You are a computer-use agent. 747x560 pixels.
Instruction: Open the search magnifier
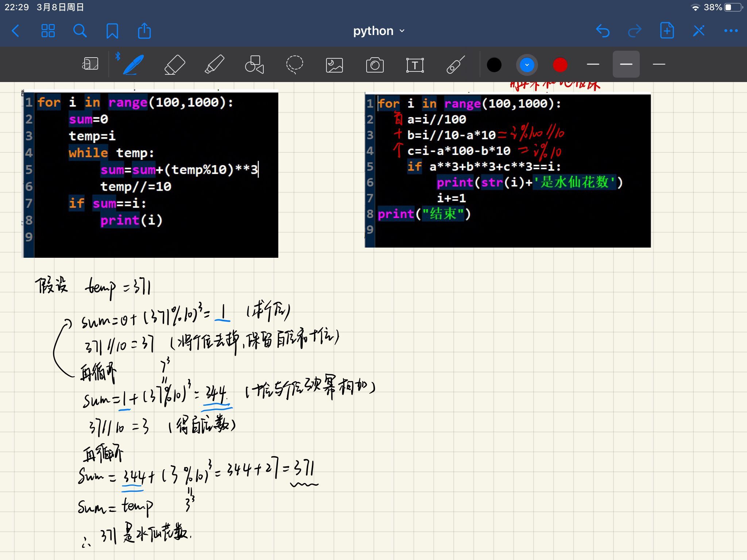[80, 31]
